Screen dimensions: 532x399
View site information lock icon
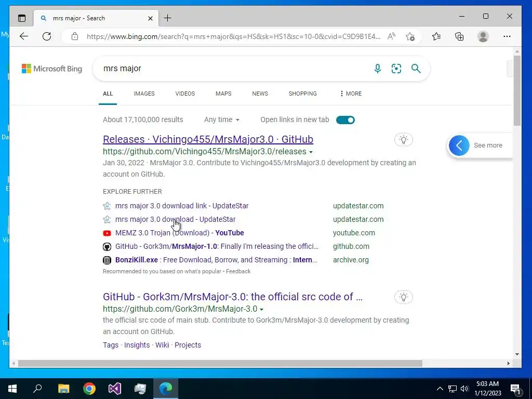[75, 36]
